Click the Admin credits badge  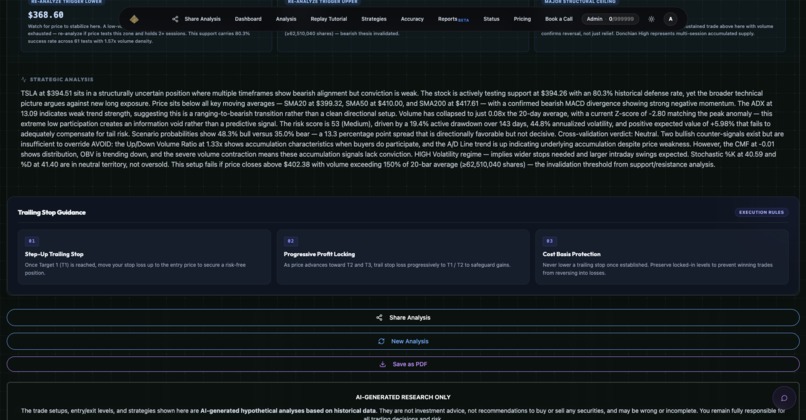pos(610,19)
